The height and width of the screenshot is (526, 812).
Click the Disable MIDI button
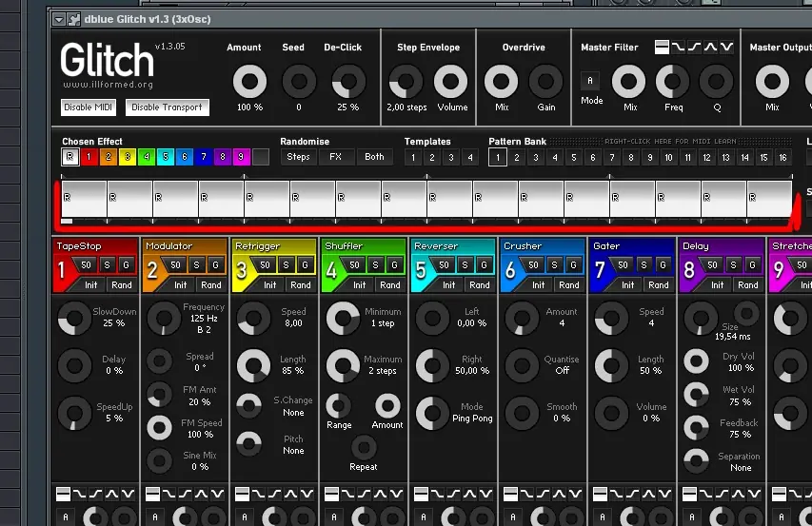[88, 107]
